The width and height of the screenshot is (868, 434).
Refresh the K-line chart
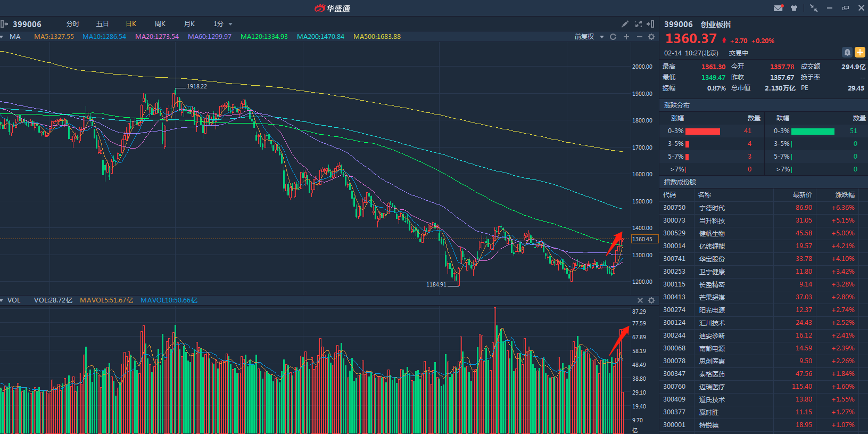coord(613,37)
